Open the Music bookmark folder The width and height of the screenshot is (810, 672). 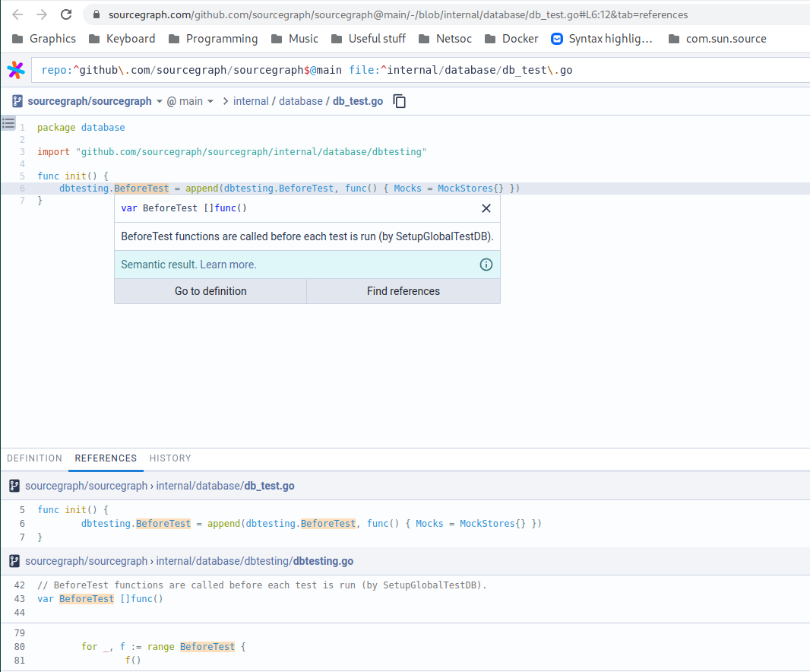point(295,39)
